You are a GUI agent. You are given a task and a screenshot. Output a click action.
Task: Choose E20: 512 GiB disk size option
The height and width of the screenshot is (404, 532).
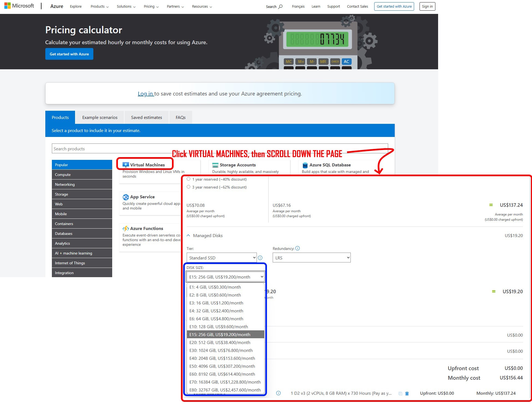(220, 342)
